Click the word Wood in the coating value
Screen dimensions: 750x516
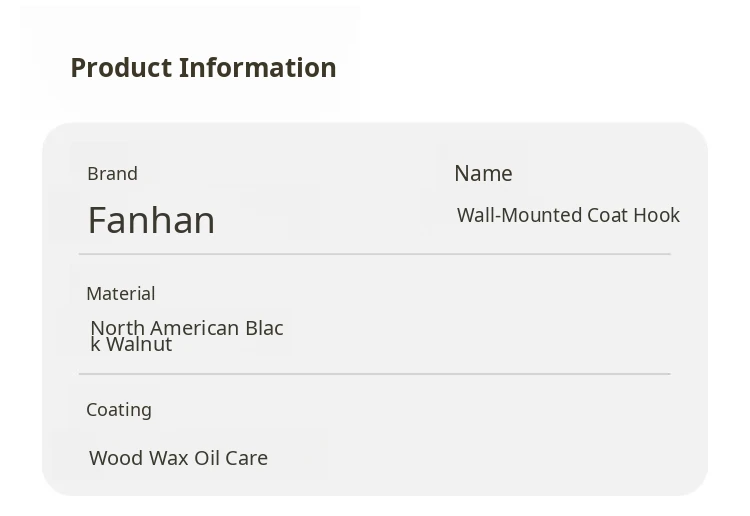[x=116, y=458]
